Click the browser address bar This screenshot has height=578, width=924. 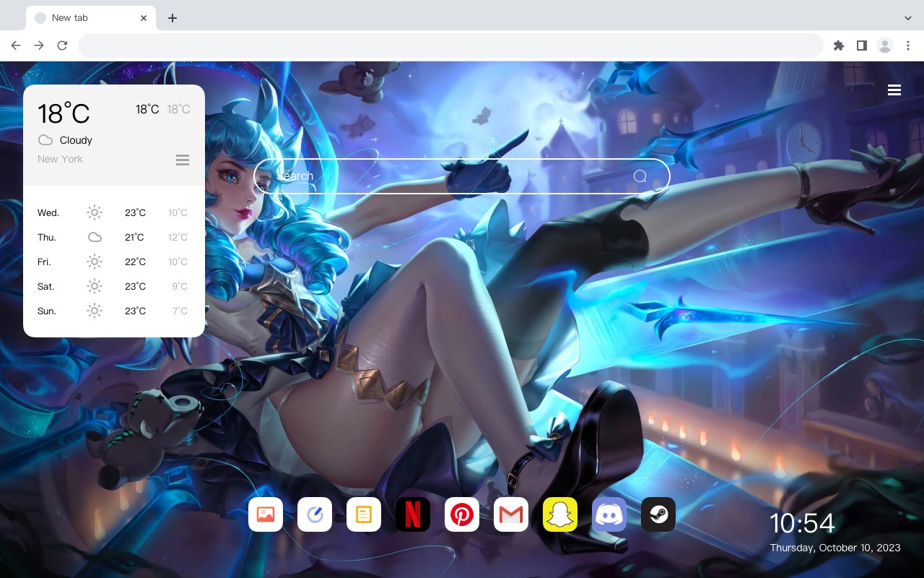tap(450, 46)
